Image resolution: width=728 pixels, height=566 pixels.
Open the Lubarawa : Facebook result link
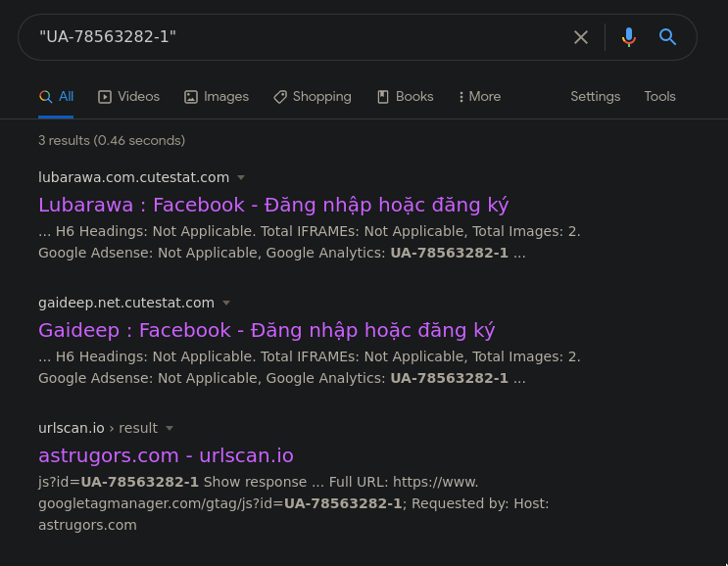coord(273,205)
